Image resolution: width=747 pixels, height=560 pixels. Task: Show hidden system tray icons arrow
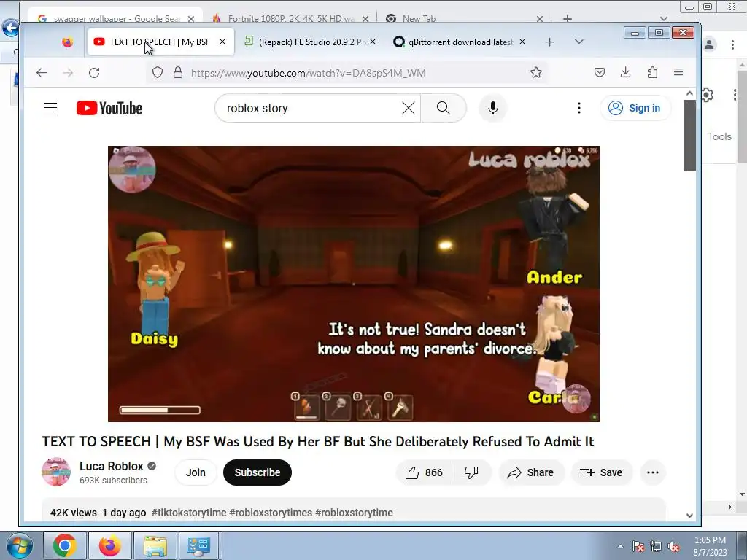click(x=620, y=546)
